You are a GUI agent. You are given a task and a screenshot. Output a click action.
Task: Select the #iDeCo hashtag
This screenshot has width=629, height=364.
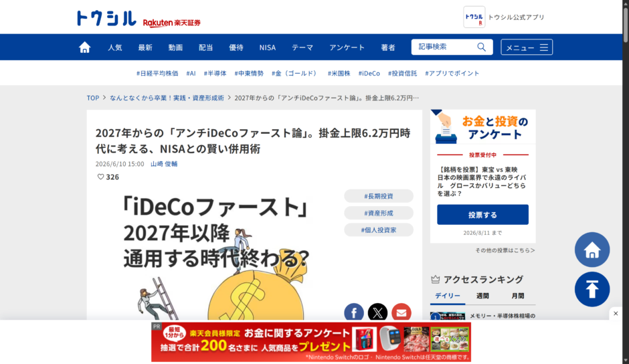(x=369, y=73)
